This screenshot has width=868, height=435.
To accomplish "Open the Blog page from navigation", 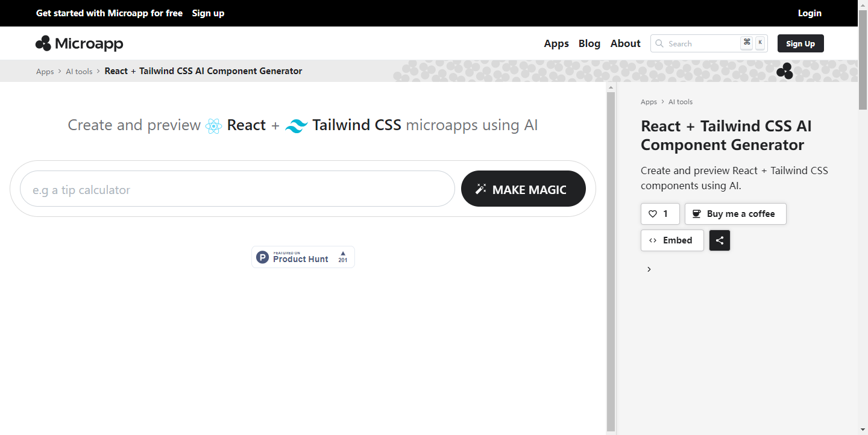I will coord(590,43).
